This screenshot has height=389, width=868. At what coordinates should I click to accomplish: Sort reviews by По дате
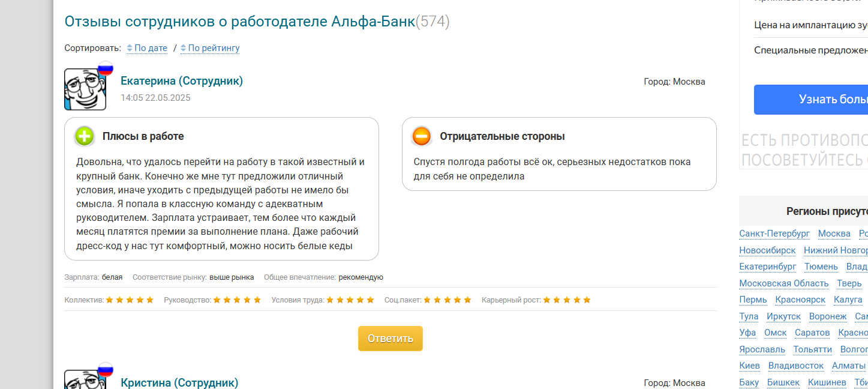coord(151,48)
